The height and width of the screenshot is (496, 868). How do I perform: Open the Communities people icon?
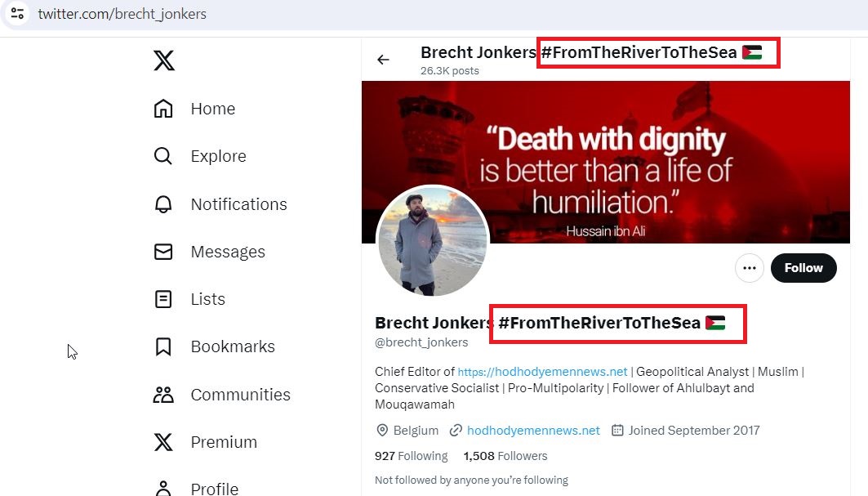(x=163, y=395)
